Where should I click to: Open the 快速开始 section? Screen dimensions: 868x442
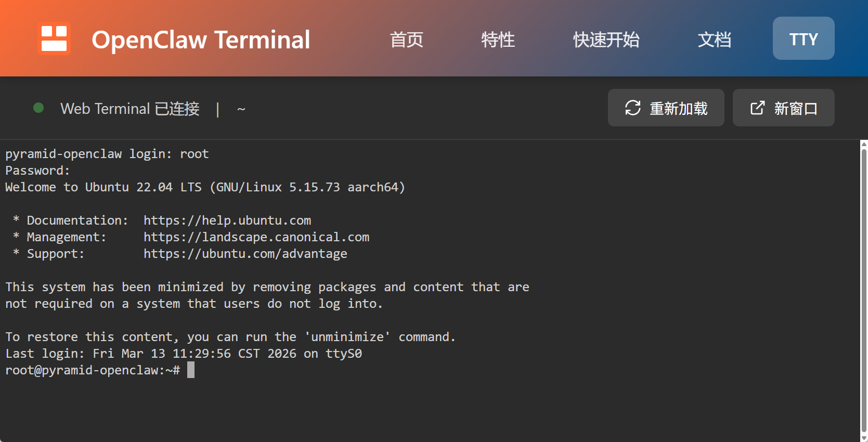606,40
